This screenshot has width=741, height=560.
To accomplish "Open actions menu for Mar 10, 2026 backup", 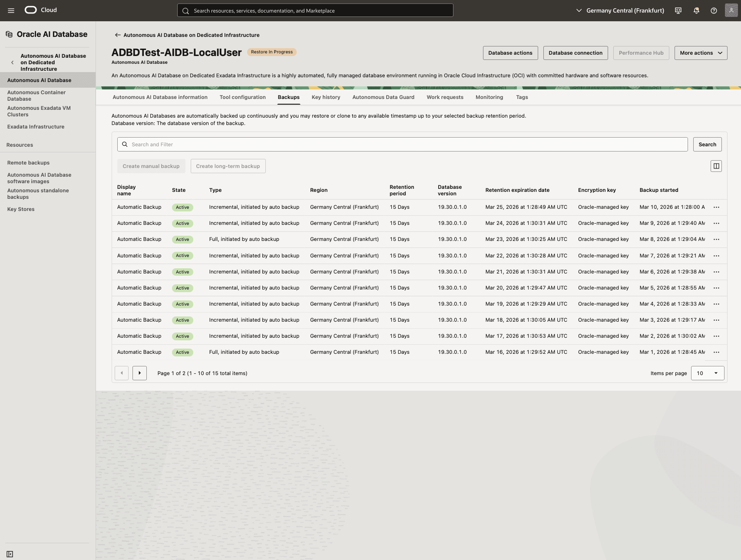I will point(716,208).
